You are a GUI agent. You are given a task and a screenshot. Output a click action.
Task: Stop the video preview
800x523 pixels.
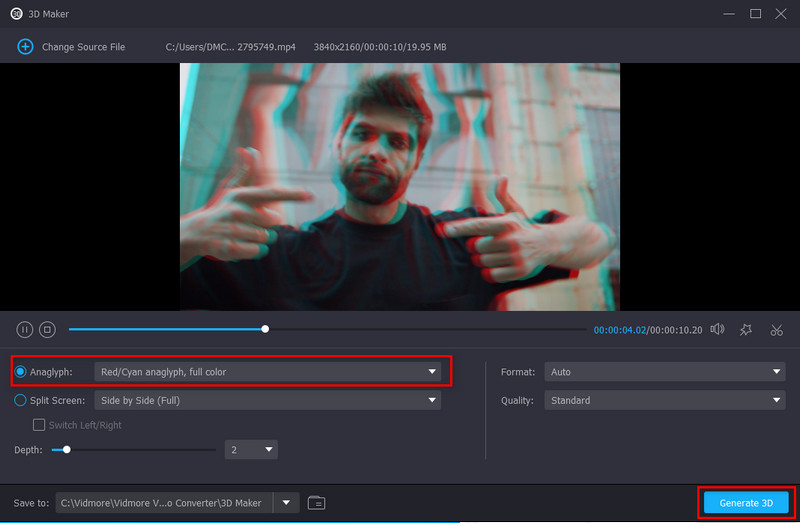coord(47,329)
